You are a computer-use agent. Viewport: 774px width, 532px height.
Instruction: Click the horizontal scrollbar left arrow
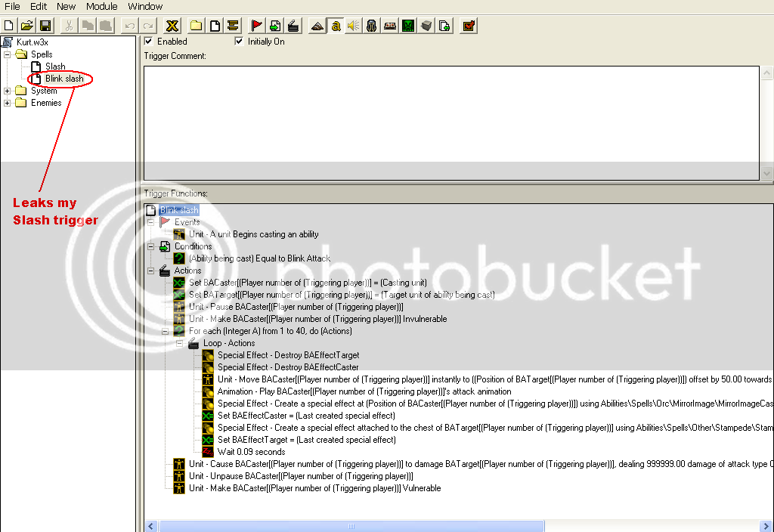[x=151, y=526]
